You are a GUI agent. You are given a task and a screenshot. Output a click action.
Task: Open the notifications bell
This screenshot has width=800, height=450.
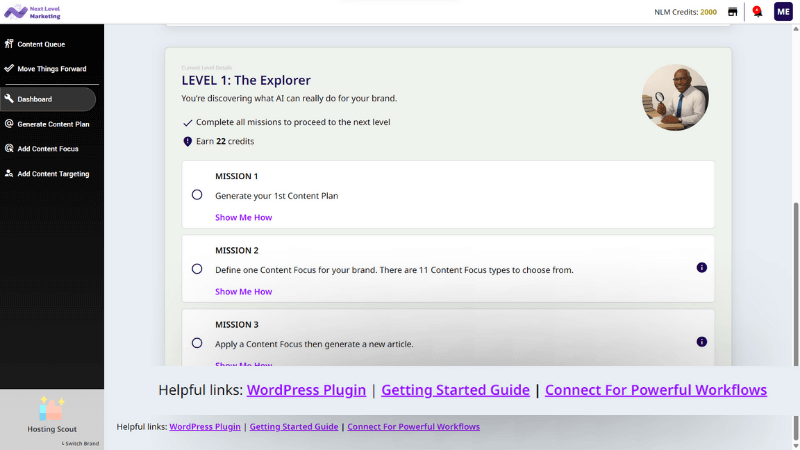[756, 12]
